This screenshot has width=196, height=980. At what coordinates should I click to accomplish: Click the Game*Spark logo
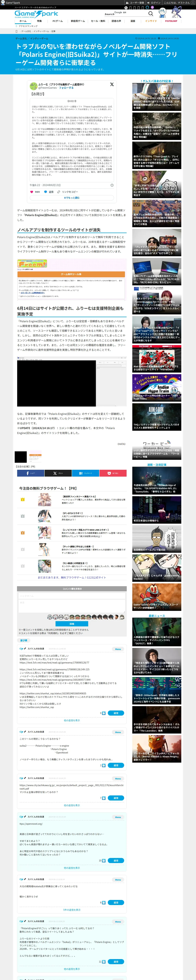coord(37,14)
